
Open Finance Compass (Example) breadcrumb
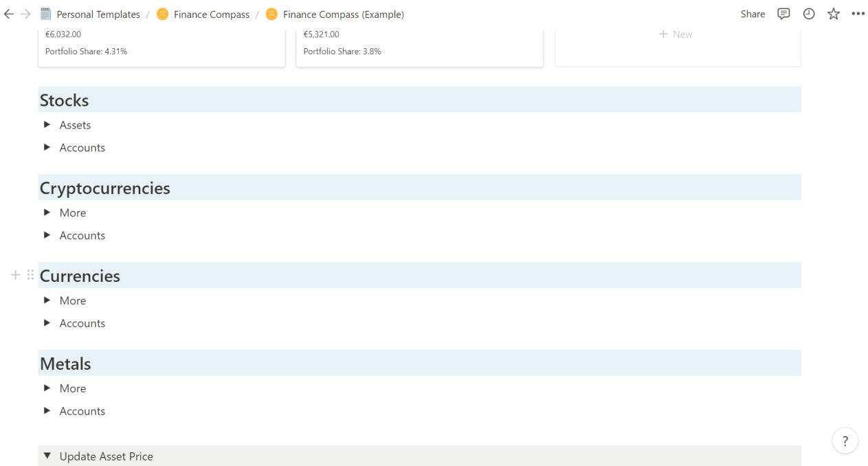(x=344, y=14)
